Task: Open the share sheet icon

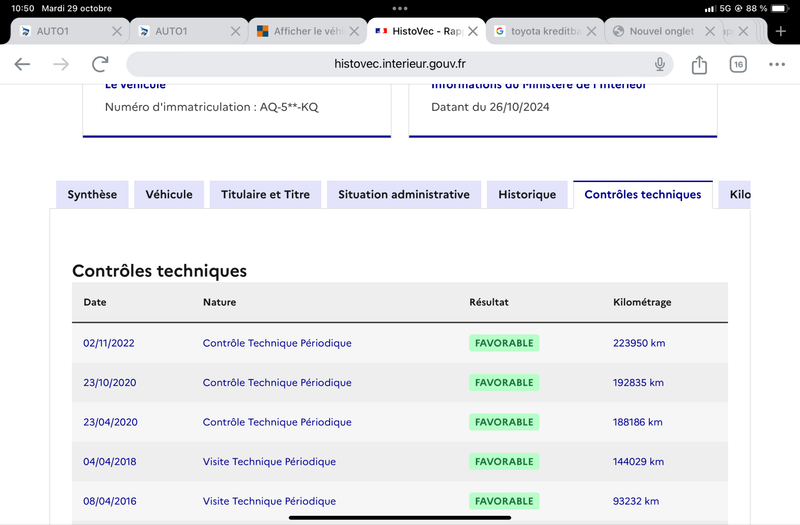Action: coord(699,64)
